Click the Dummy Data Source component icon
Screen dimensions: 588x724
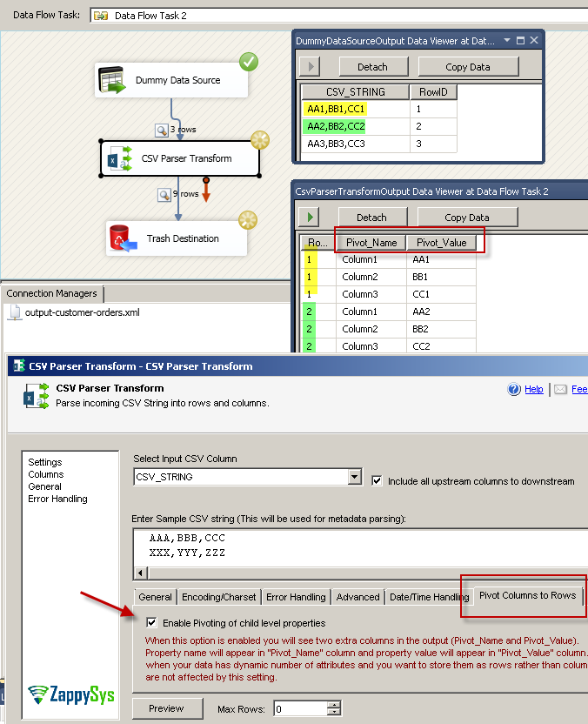coord(111,80)
